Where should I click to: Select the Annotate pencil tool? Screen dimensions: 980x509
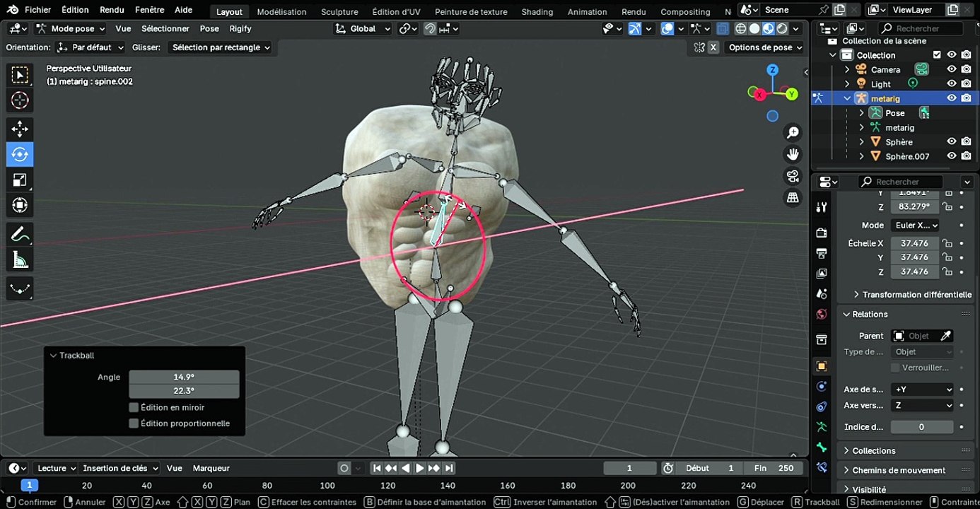[x=20, y=234]
